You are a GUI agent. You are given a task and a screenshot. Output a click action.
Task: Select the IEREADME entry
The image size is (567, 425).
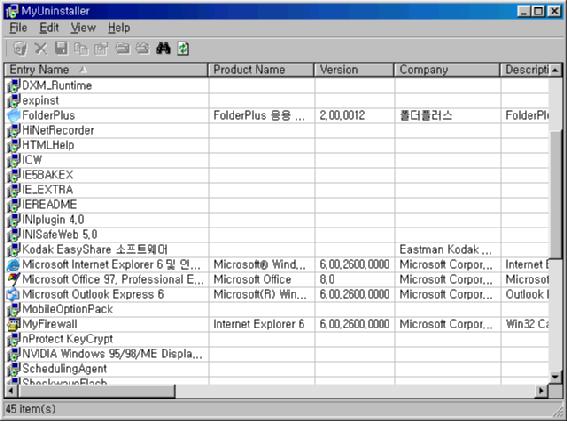[50, 205]
